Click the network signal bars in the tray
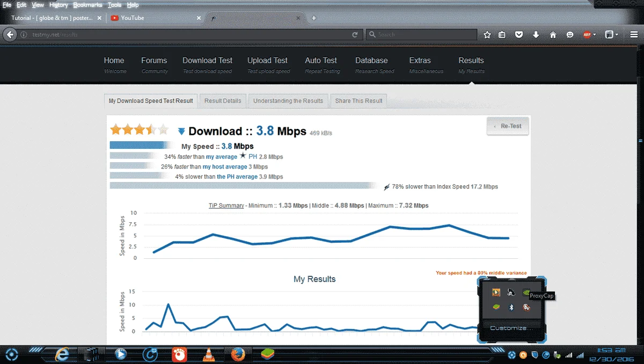 (x=569, y=355)
